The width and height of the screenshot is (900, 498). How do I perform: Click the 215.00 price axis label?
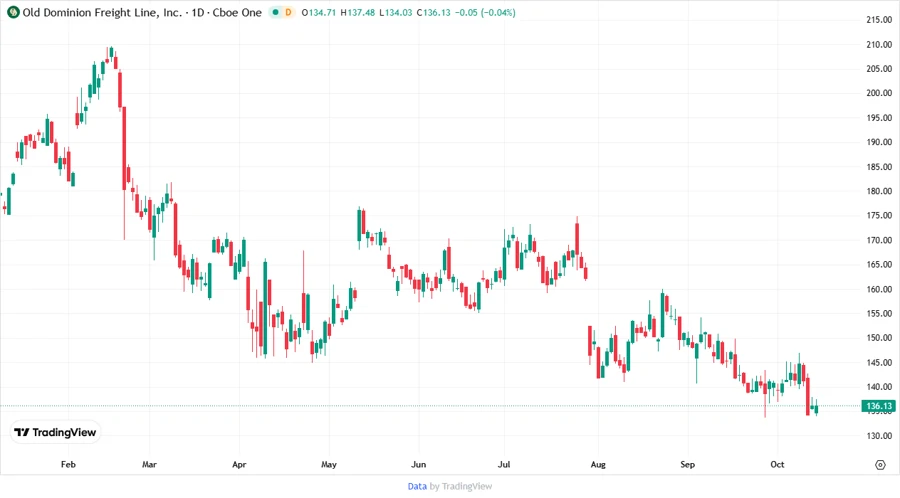(879, 20)
